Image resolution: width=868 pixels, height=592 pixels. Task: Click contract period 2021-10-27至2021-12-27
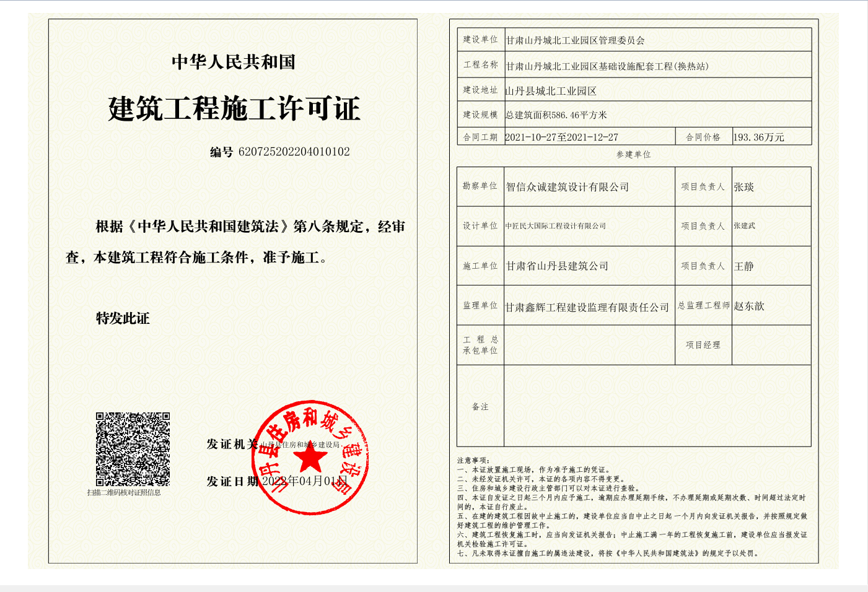tap(561, 137)
